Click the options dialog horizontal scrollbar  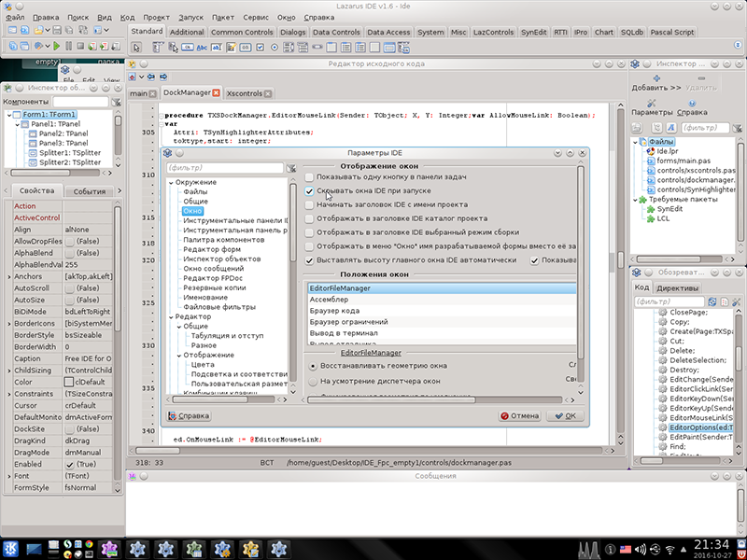[x=391, y=400]
